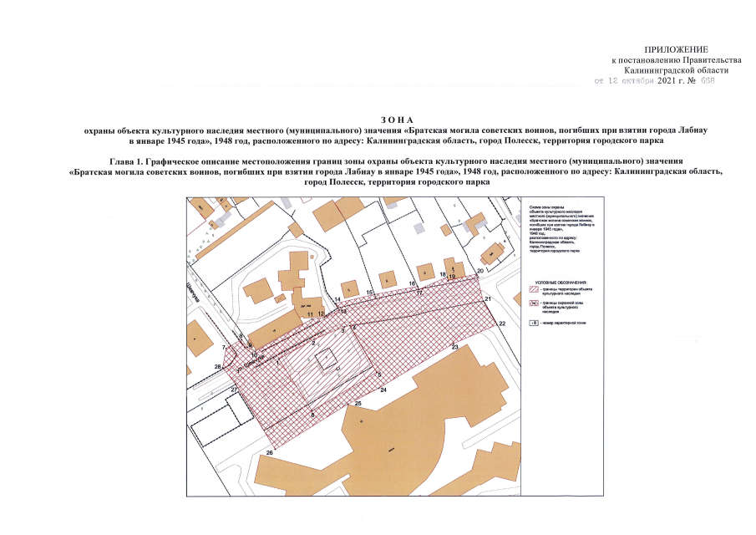Click the characteristic point number legend symbol
The image size is (756, 535).
pyautogui.click(x=535, y=322)
